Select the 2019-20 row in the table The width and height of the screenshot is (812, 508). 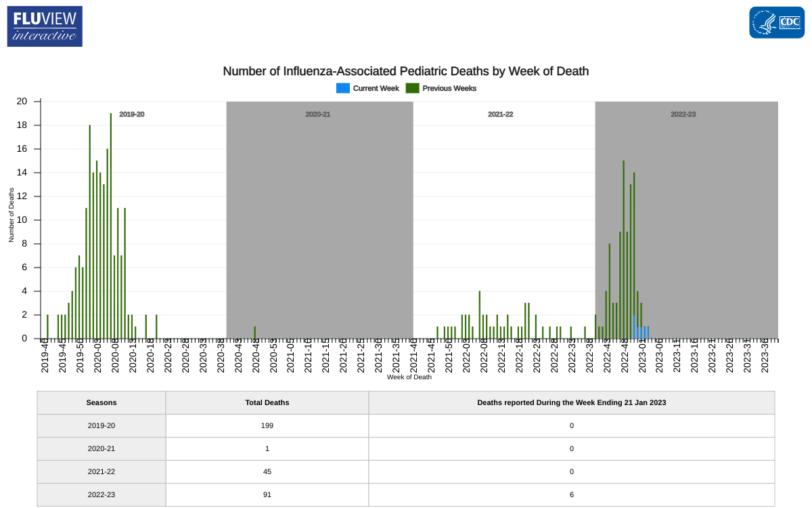click(x=101, y=425)
